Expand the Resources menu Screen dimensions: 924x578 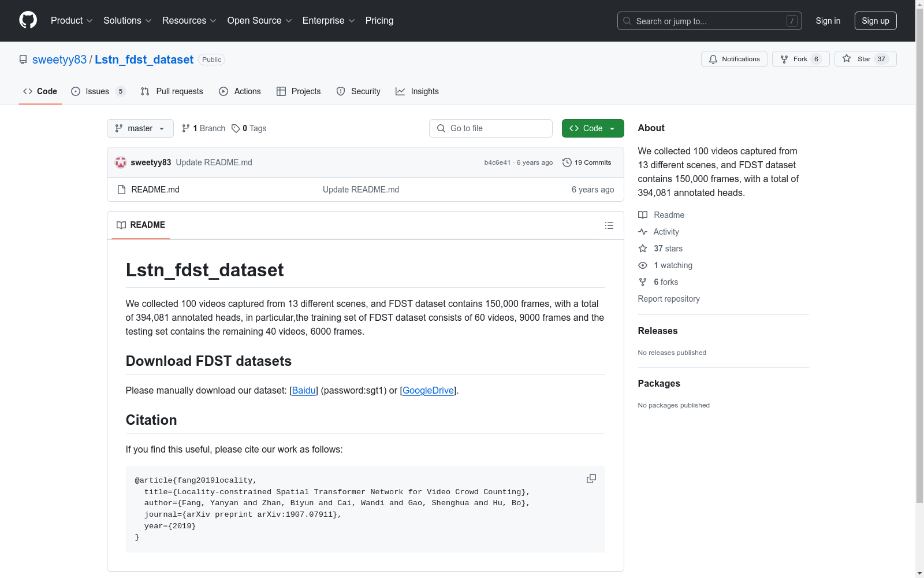click(x=189, y=21)
